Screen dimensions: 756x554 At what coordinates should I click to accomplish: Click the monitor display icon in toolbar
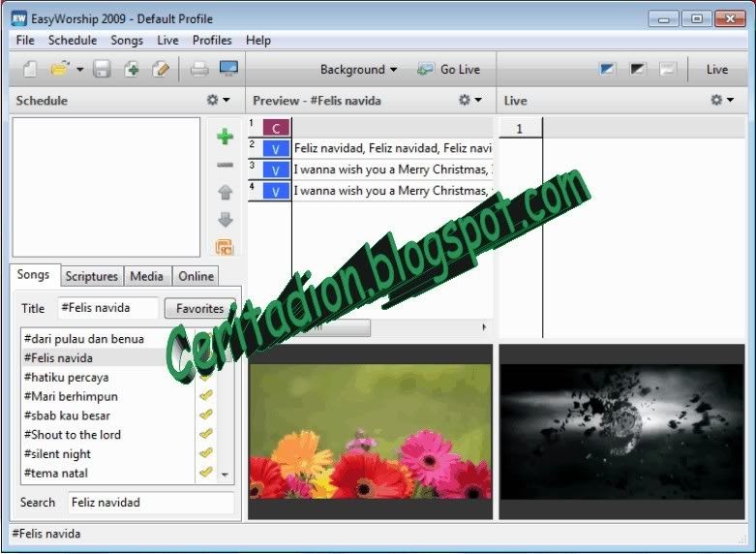[228, 69]
